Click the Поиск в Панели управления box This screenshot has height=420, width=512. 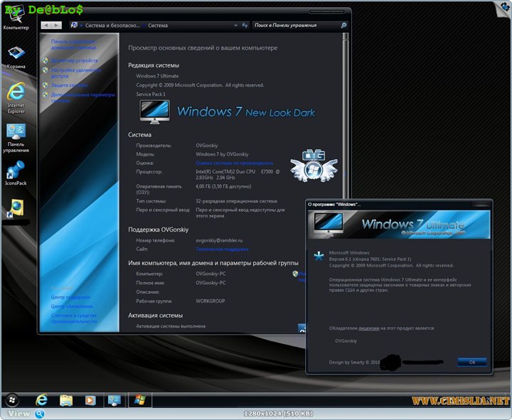[x=299, y=25]
